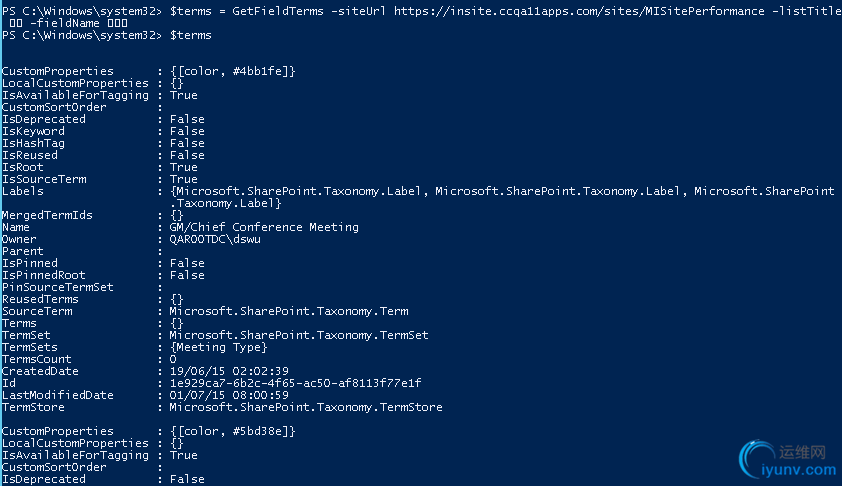Image resolution: width=842 pixels, height=486 pixels.
Task: Click the Id GUID starting with 1e929ca7
Action: [296, 383]
